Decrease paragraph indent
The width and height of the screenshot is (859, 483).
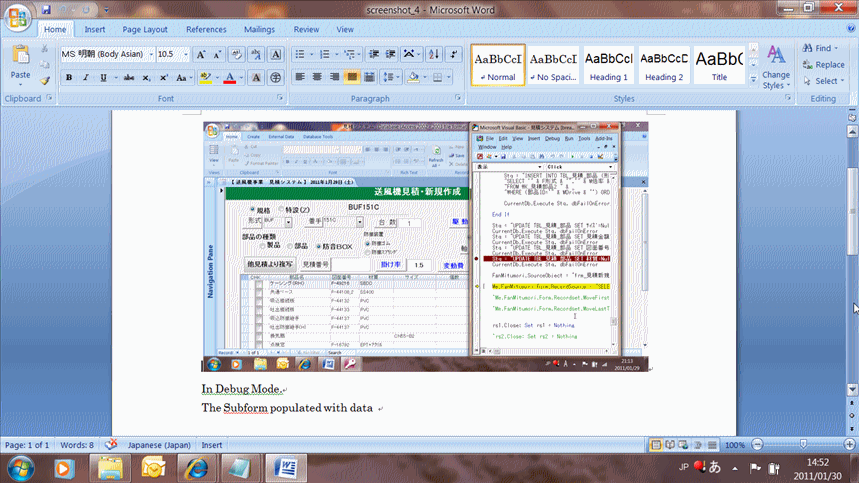coord(374,54)
